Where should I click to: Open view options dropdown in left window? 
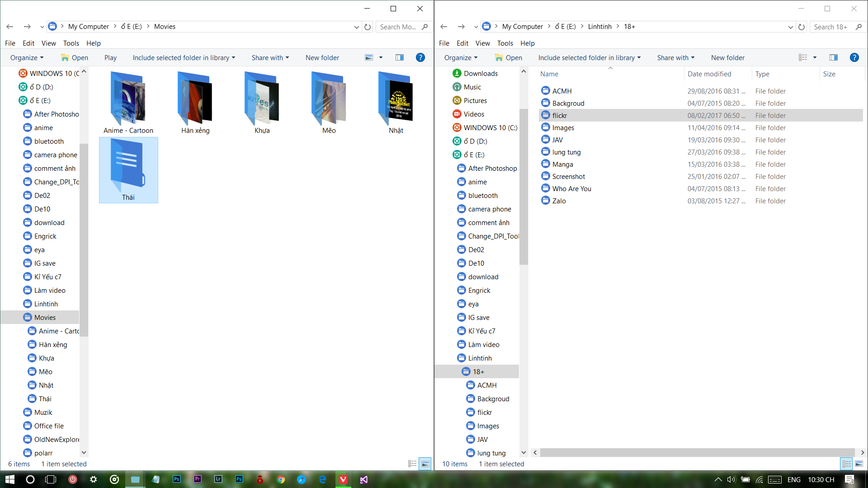click(381, 57)
